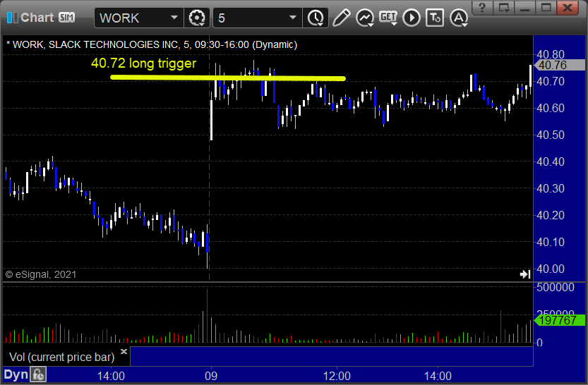Screen dimensions: 588x385
Task: Click the Vol (current price bar) label
Action: 61,357
